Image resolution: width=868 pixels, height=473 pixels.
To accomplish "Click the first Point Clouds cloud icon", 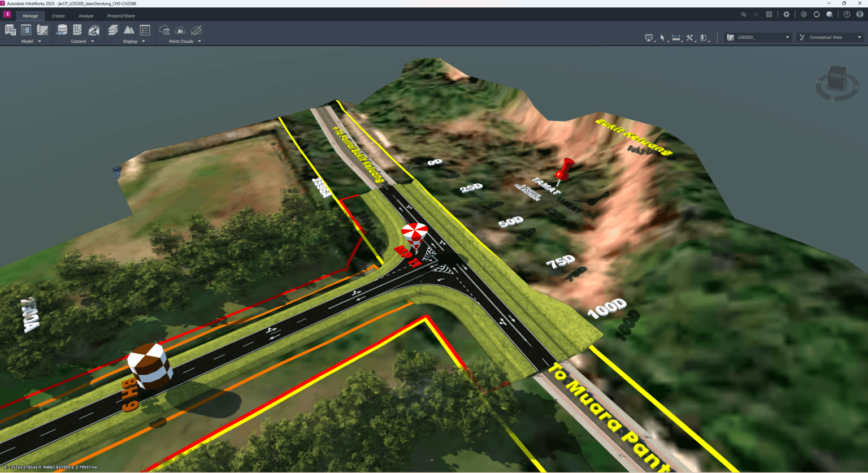I will pyautogui.click(x=164, y=30).
